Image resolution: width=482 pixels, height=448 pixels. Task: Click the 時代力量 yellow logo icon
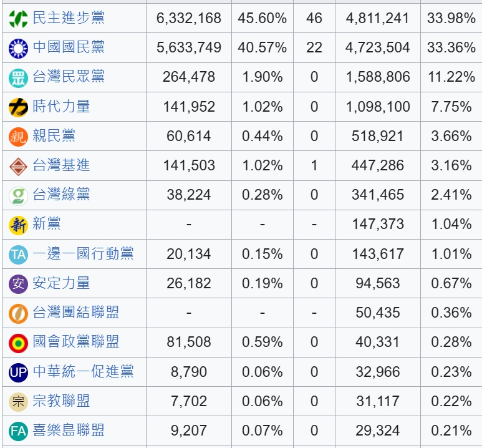(19, 107)
